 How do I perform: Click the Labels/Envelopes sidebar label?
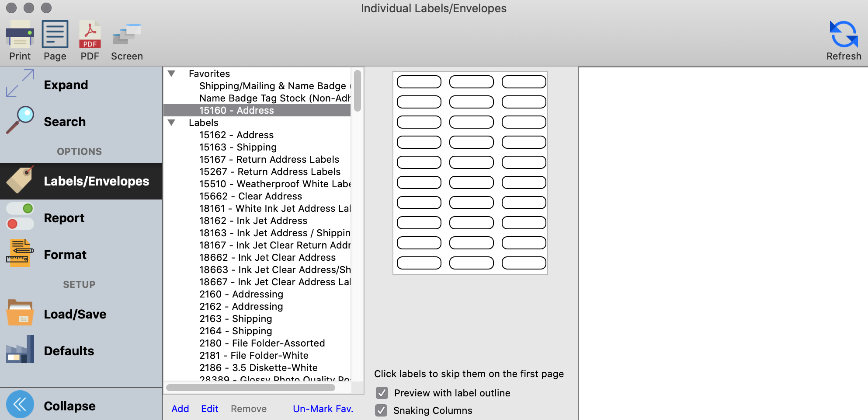coord(97,181)
